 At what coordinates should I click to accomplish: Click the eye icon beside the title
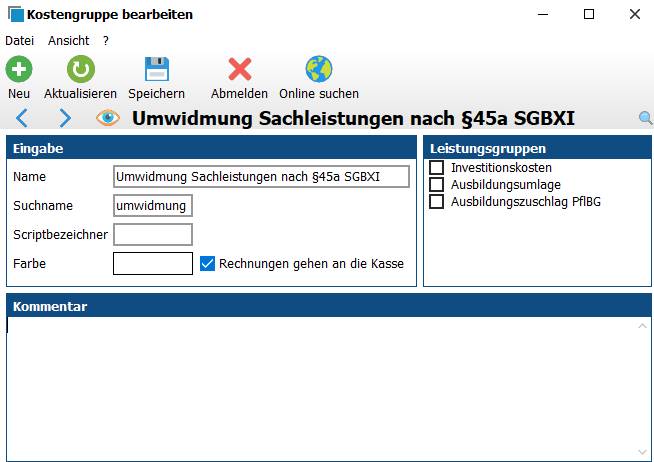point(108,118)
